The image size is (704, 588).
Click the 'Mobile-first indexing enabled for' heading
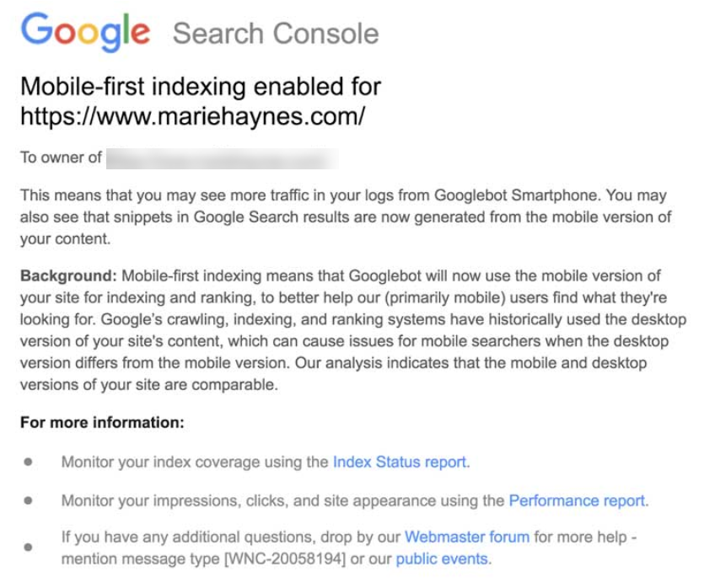pos(201,87)
